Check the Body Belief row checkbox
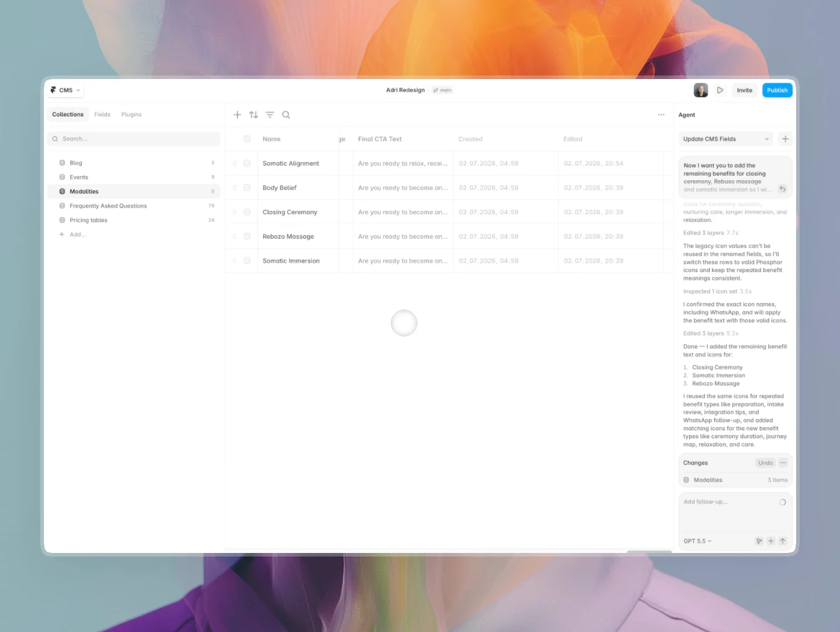 point(247,188)
